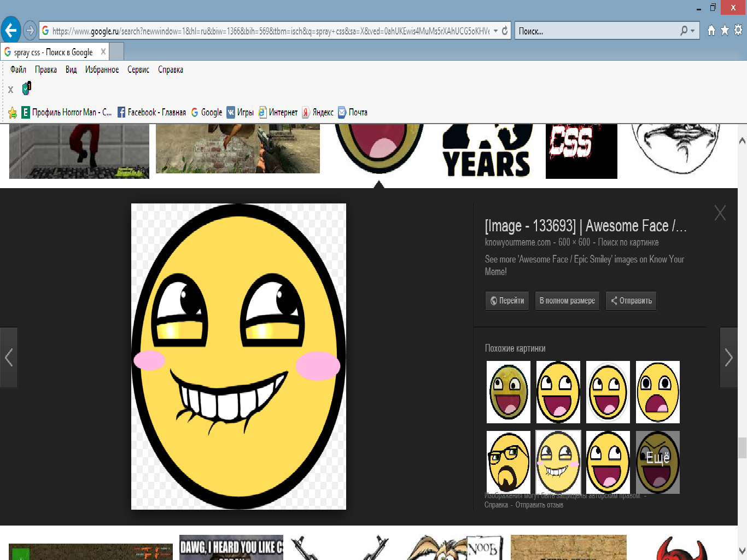Open the Правка menu

pos(46,69)
